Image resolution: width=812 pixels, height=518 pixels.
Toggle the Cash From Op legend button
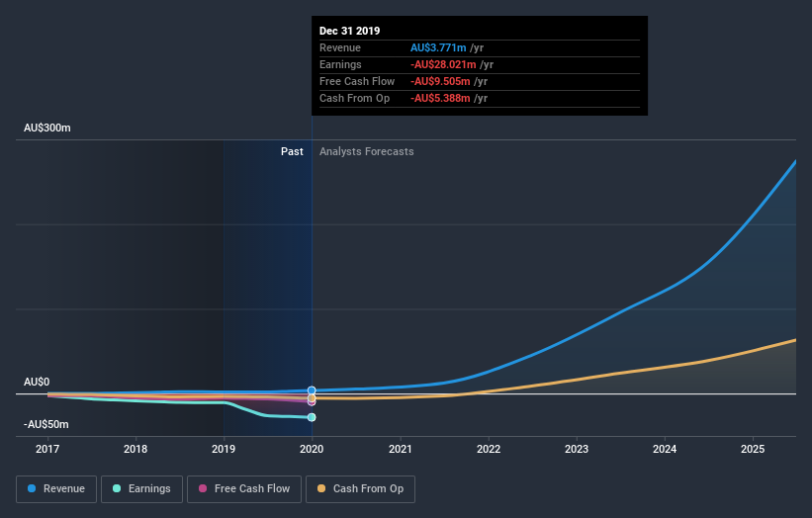pyautogui.click(x=360, y=489)
